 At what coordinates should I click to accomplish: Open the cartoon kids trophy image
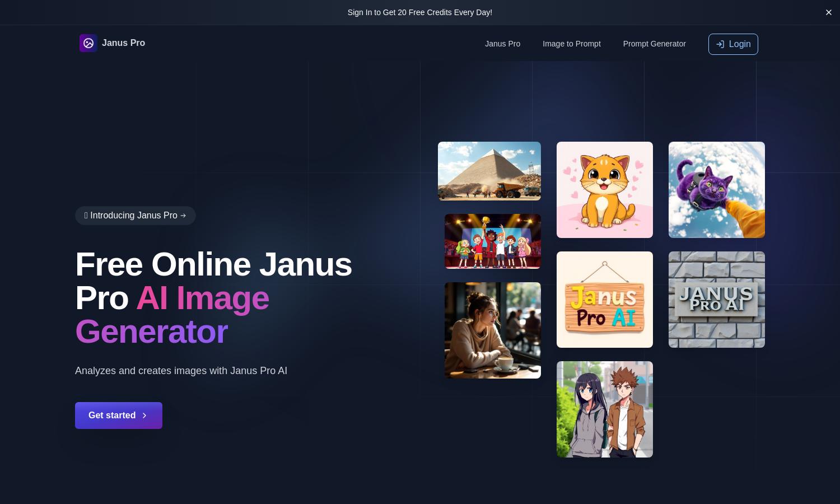[x=493, y=241]
